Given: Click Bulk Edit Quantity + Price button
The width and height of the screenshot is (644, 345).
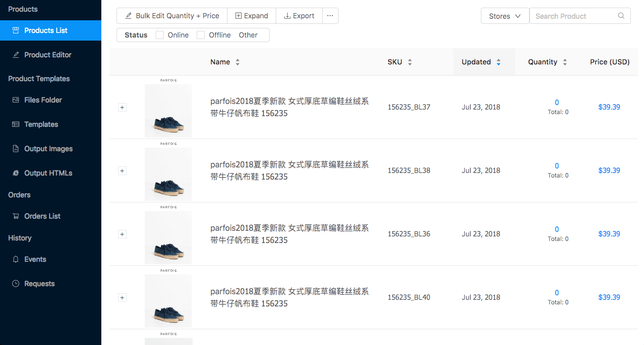Looking at the screenshot, I should [172, 16].
